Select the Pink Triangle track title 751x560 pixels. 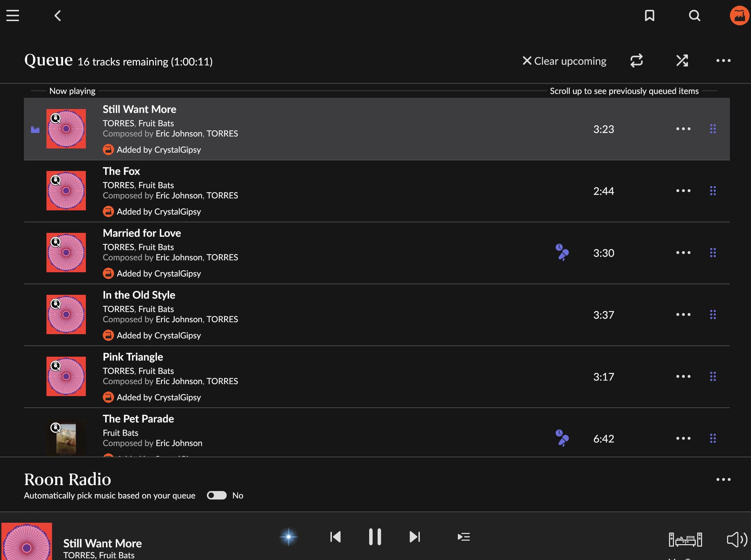tap(133, 357)
